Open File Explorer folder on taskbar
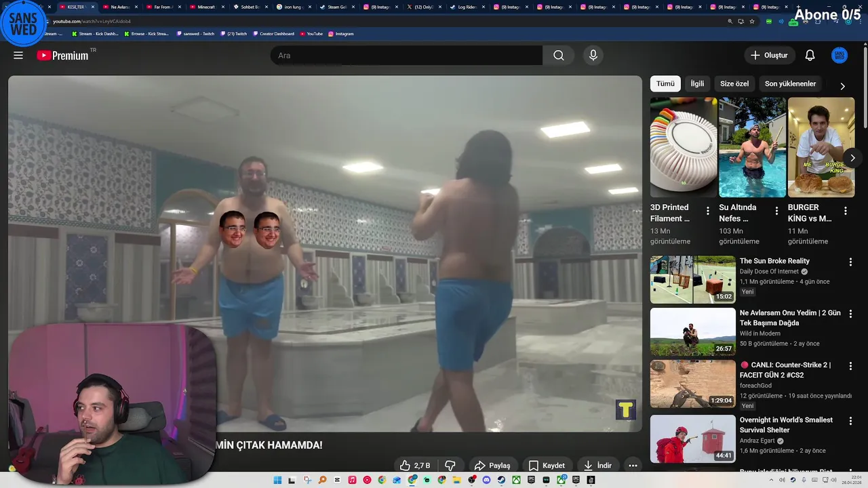Image resolution: width=868 pixels, height=488 pixels. (x=456, y=480)
